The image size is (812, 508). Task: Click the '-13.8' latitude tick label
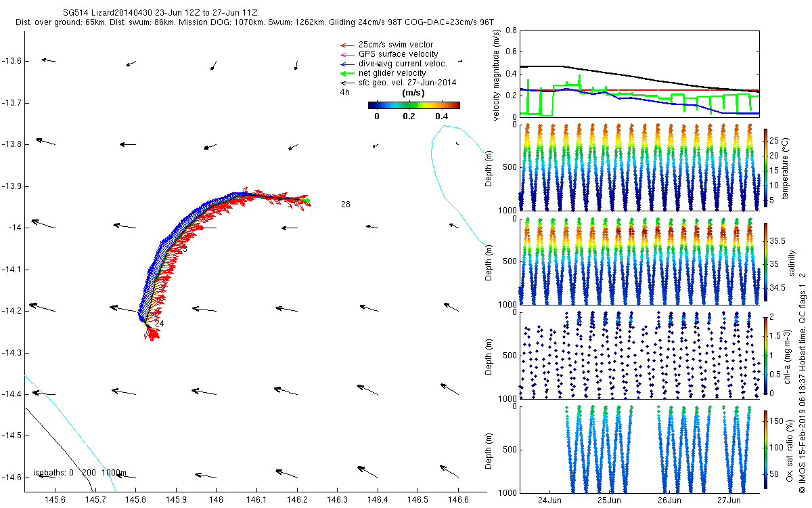point(12,144)
